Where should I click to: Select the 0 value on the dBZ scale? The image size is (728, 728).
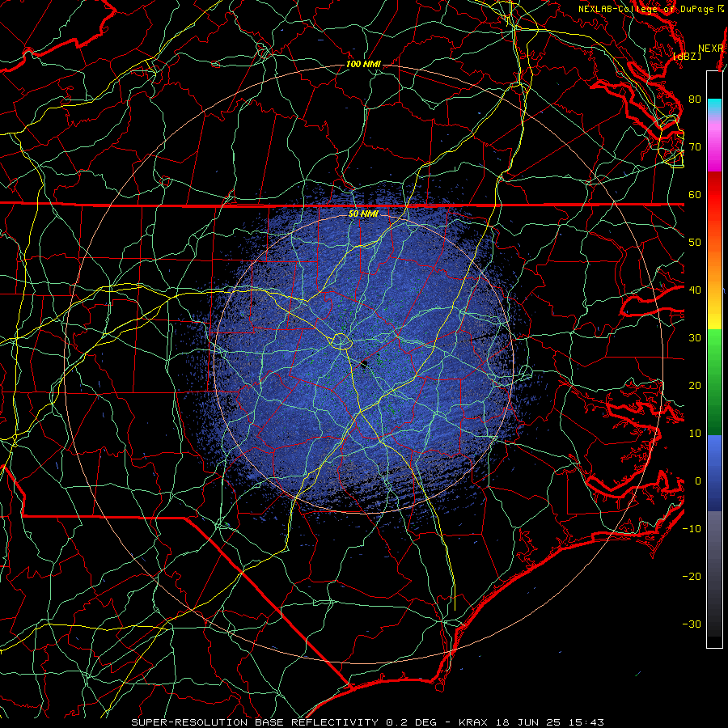pyautogui.click(x=698, y=481)
